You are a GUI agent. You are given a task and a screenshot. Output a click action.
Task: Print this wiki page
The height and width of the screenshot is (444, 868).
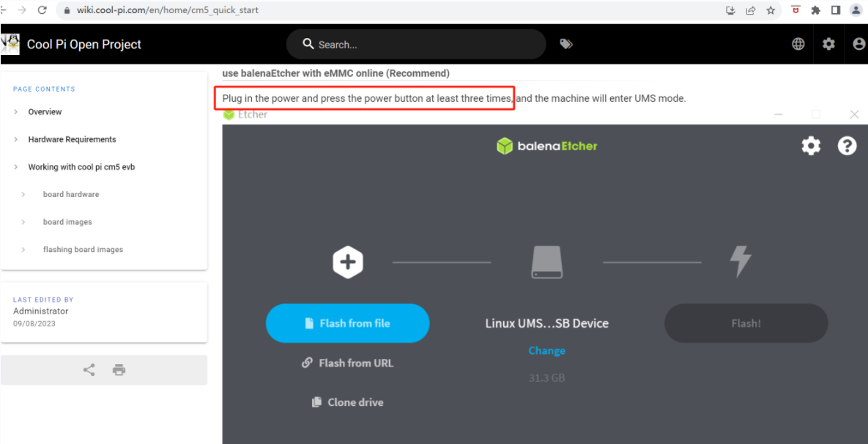(119, 370)
